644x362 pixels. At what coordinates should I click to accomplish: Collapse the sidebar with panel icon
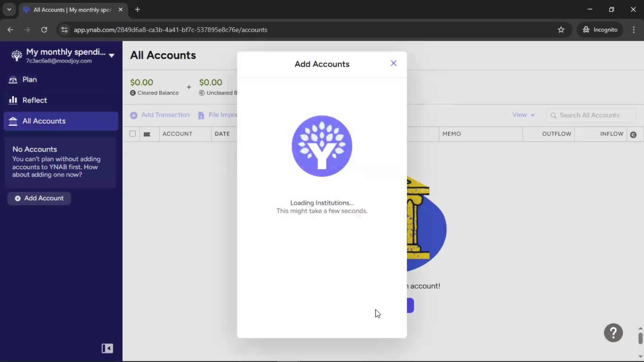tap(107, 348)
